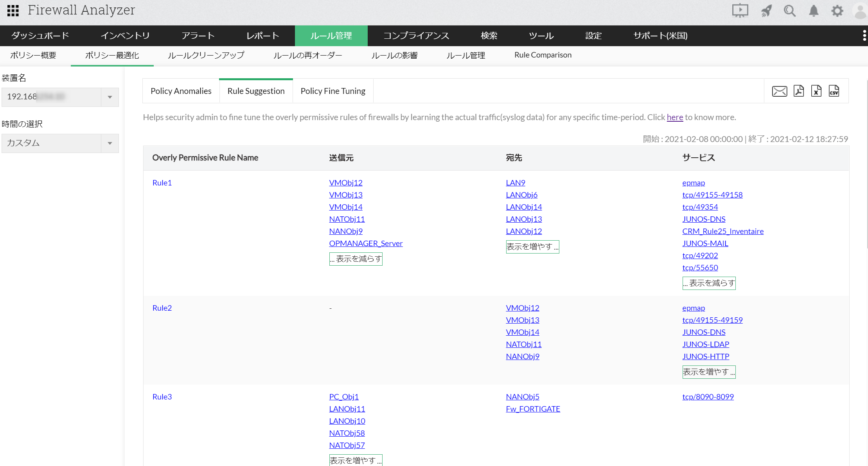Viewport: 868px width, 466px height.
Task: Open the alerts bell icon
Action: [814, 11]
